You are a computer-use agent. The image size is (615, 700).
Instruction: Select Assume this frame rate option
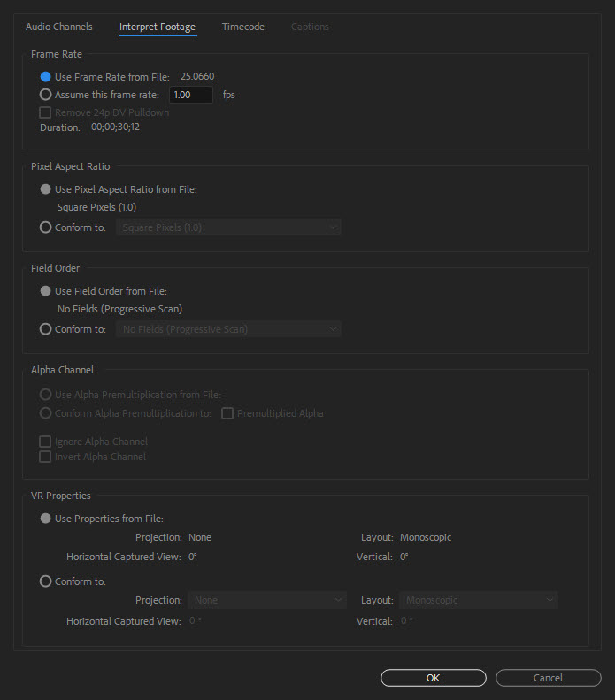(x=46, y=95)
